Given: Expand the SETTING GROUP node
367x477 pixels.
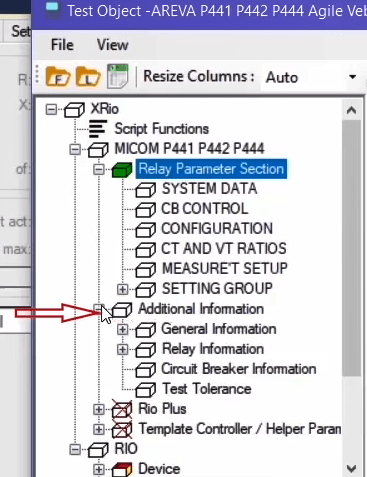Looking at the screenshot, I should [x=122, y=289].
